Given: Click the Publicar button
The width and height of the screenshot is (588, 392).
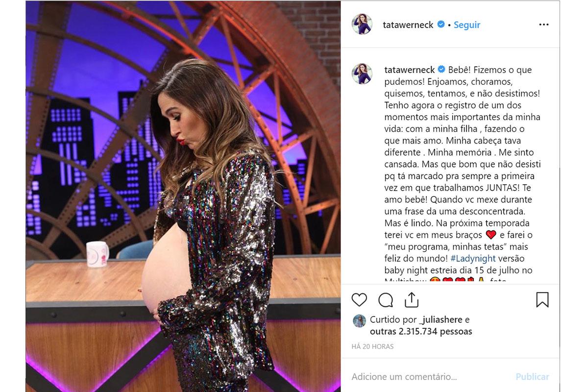Looking at the screenshot, I should point(532,377).
